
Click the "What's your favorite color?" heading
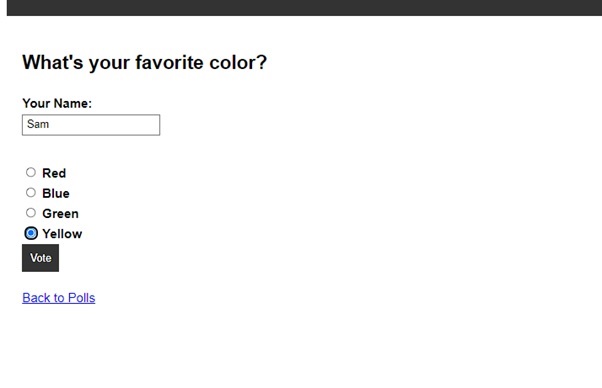tap(144, 63)
